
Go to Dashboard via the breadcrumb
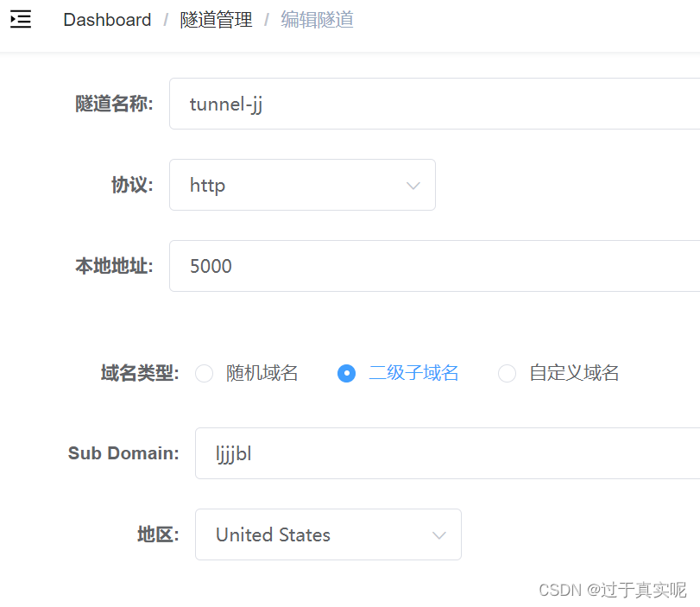click(x=107, y=19)
